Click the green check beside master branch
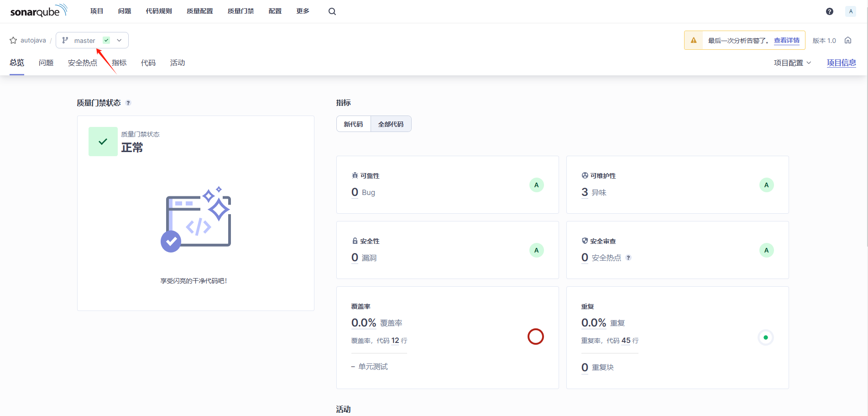Viewport: 868px width, 416px height. point(106,40)
